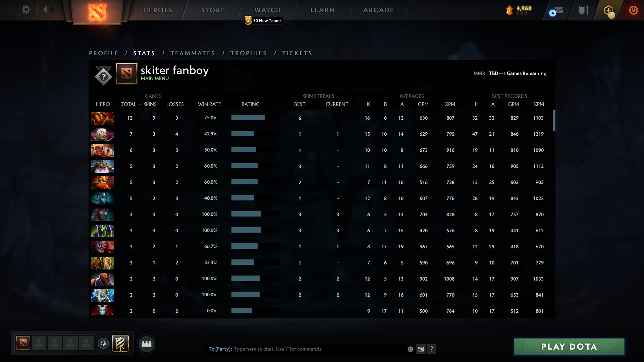Open the settings gear
Image resolution: width=644 pixels, height=362 pixels.
click(x=26, y=10)
